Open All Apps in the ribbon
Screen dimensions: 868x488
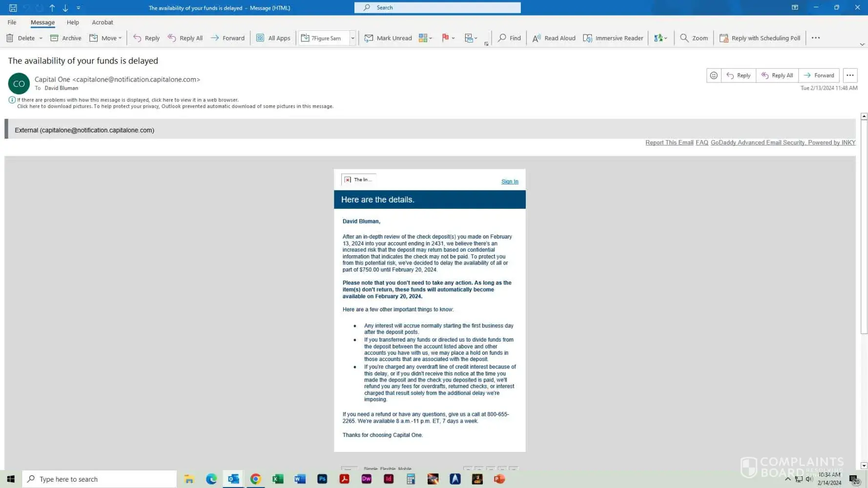pos(273,38)
